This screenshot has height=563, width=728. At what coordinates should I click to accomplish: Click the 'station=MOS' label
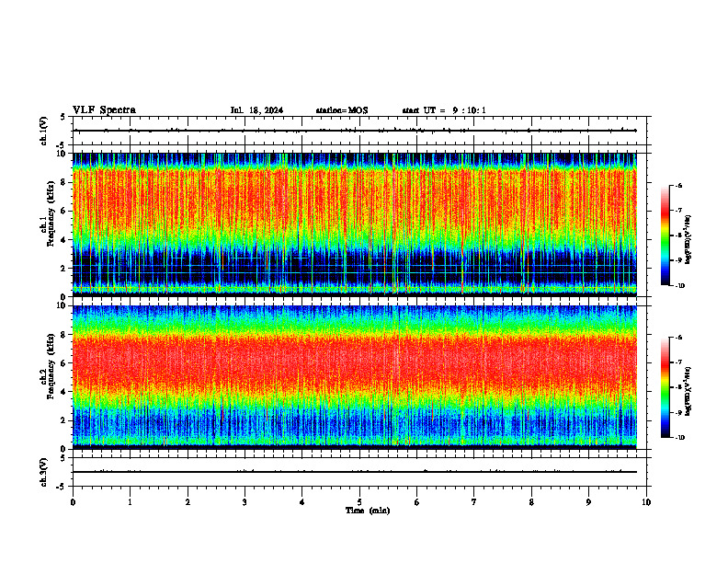[x=342, y=110]
